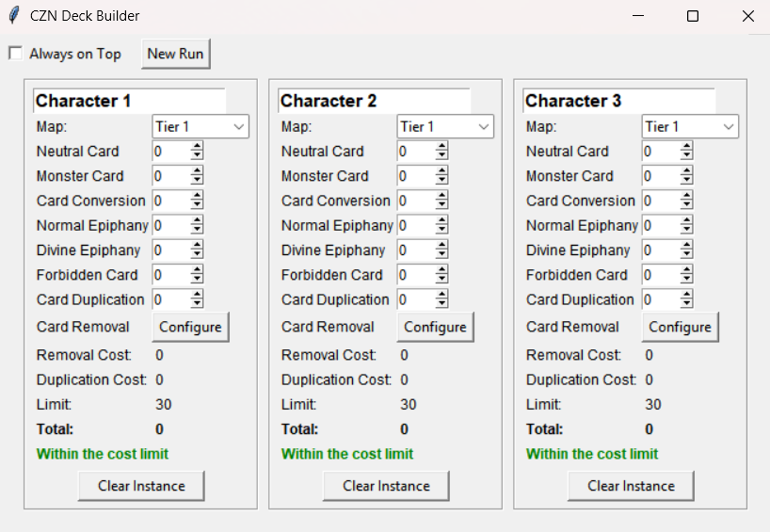Start a New Run
The width and height of the screenshot is (770, 532).
[175, 54]
